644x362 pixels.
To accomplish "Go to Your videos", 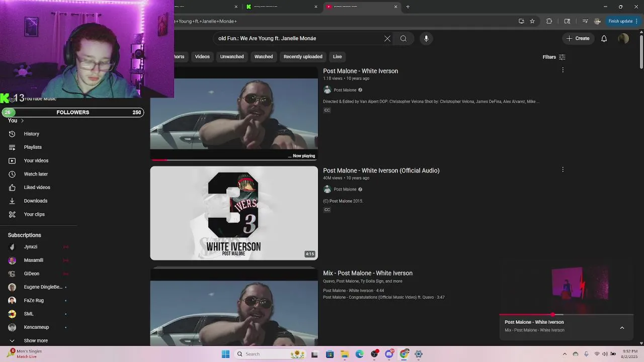I will 36,160.
